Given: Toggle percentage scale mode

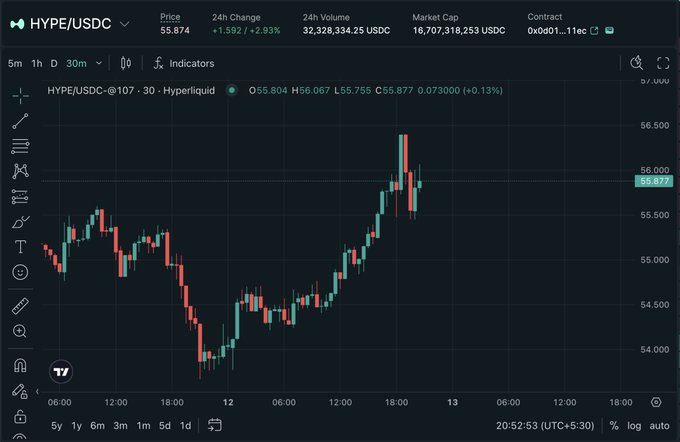Looking at the screenshot, I should click(x=614, y=426).
